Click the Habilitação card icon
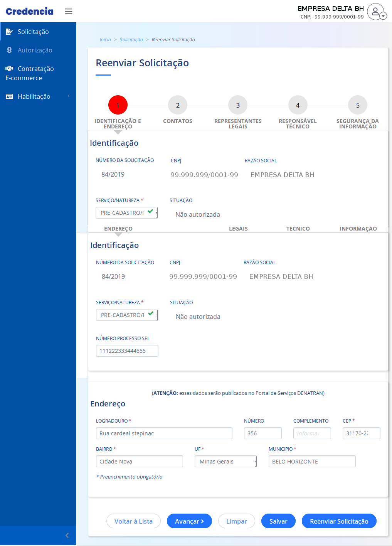This screenshot has height=546, width=392. click(9, 96)
